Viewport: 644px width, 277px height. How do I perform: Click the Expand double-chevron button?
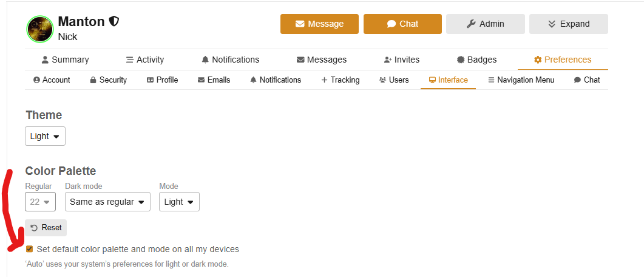tap(568, 24)
